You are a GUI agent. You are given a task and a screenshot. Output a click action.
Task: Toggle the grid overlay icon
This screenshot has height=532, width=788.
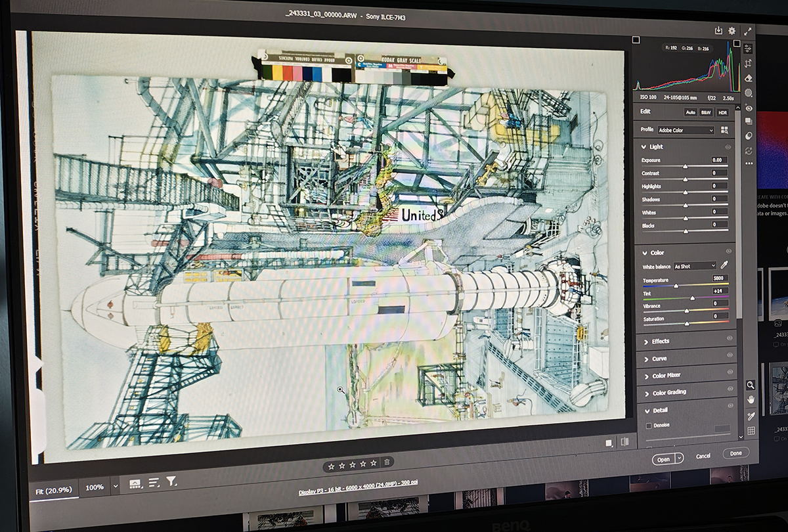(751, 431)
